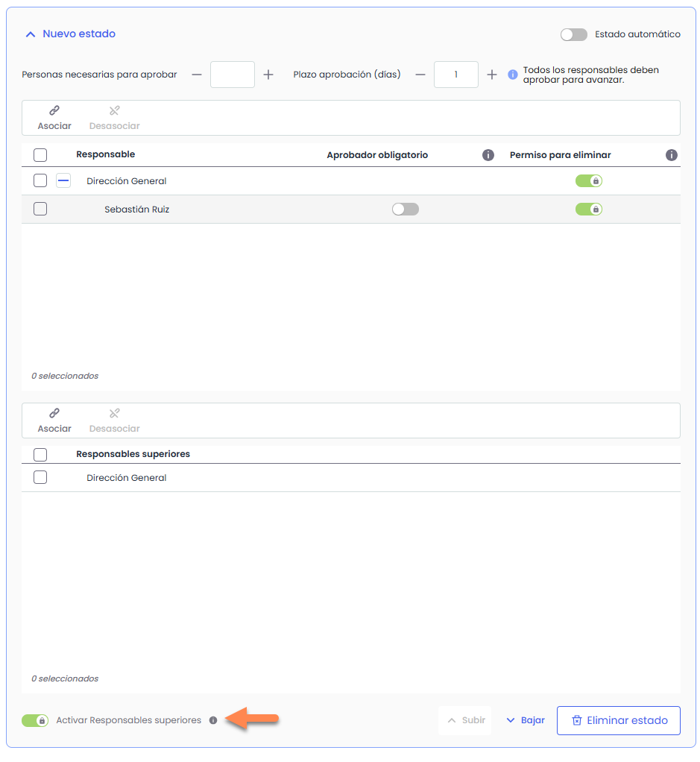The height and width of the screenshot is (762, 700).
Task: Click blue info icon near approval deadline
Action: tap(513, 75)
